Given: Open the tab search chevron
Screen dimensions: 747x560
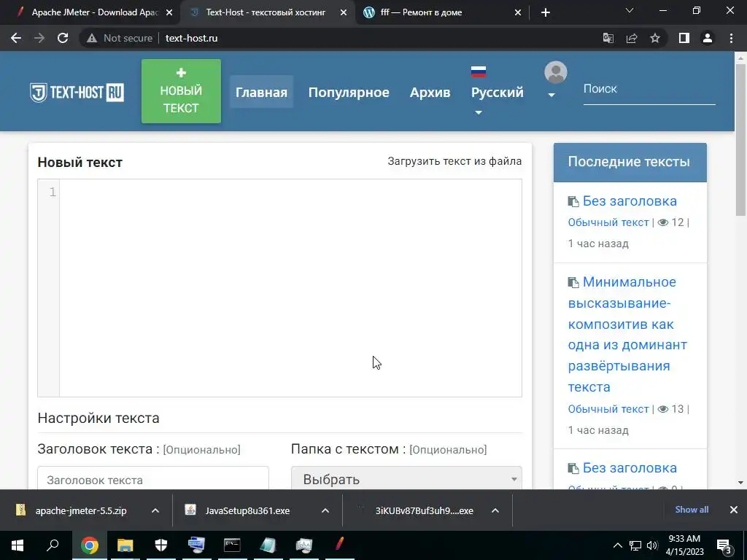Looking at the screenshot, I should pos(630,10).
